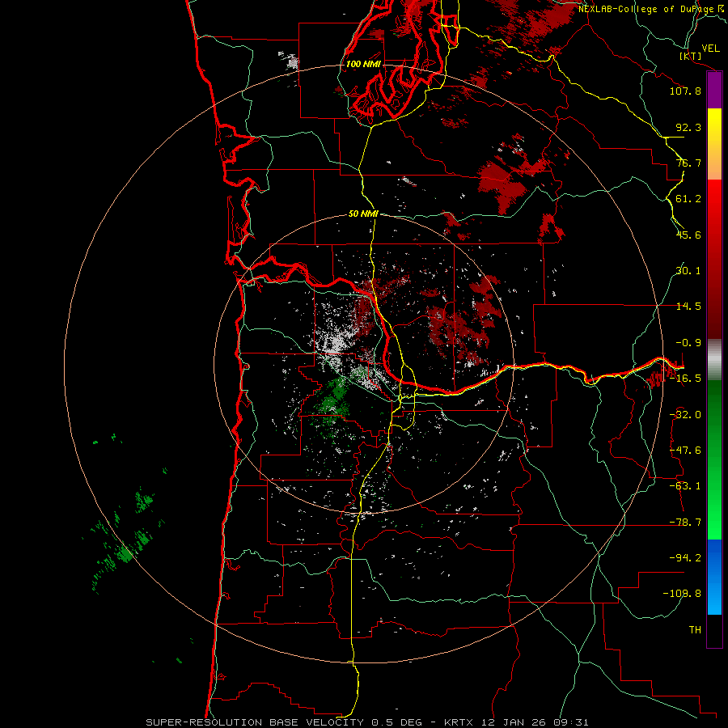Click the 92.3 velocity scale value
Image resolution: width=728 pixels, height=728 pixels.
pyautogui.click(x=688, y=127)
